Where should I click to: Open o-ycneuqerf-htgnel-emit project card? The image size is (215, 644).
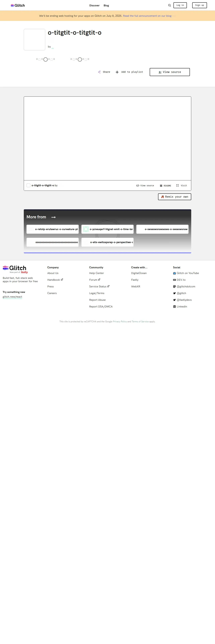click(107, 229)
